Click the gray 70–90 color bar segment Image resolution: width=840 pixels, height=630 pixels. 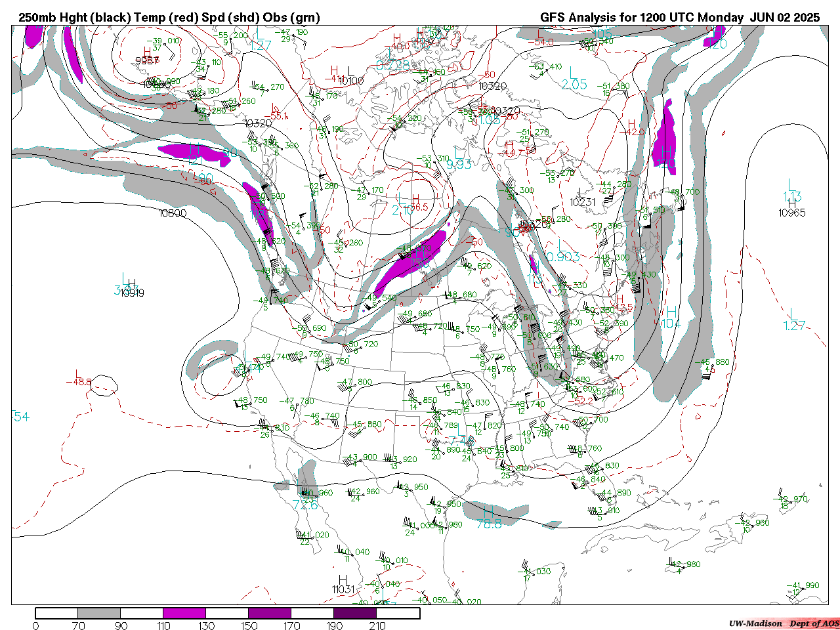[99, 614]
